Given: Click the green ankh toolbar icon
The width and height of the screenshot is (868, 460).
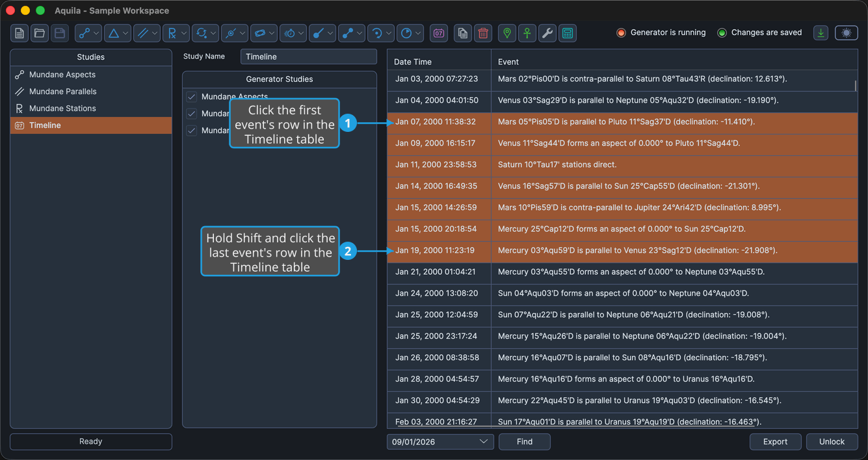Looking at the screenshot, I should click(x=527, y=33).
